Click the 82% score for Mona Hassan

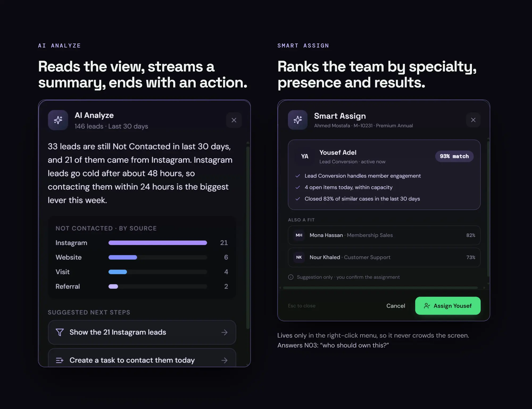pyautogui.click(x=471, y=235)
